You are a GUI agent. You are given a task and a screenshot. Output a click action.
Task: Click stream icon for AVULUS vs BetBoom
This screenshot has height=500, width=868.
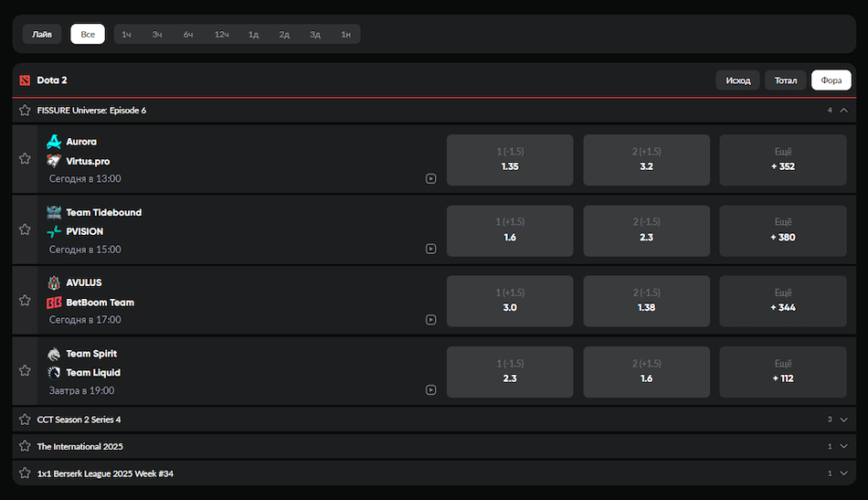tap(430, 320)
